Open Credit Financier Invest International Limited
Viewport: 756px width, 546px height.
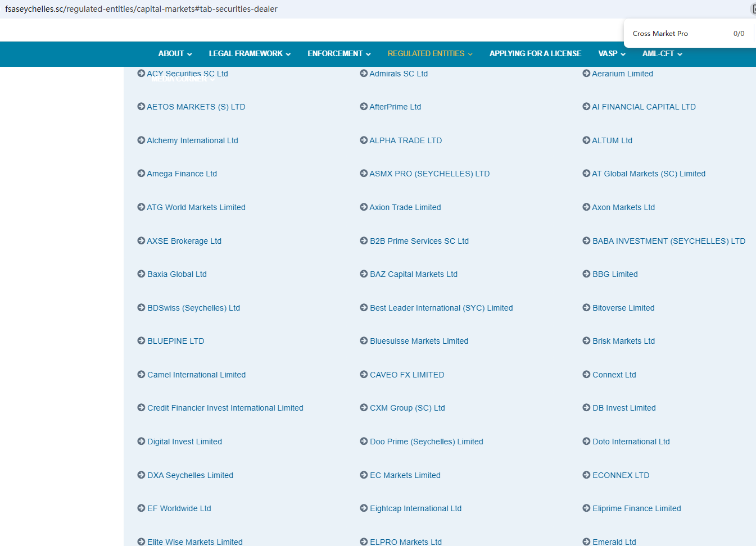click(225, 408)
